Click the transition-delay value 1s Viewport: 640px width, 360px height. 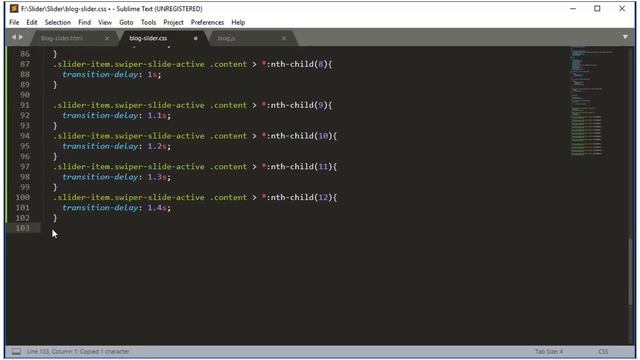click(x=152, y=75)
